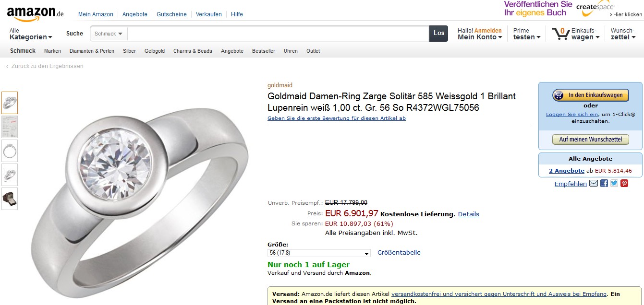
Task: Click the Größentabelle link
Action: tap(399, 252)
